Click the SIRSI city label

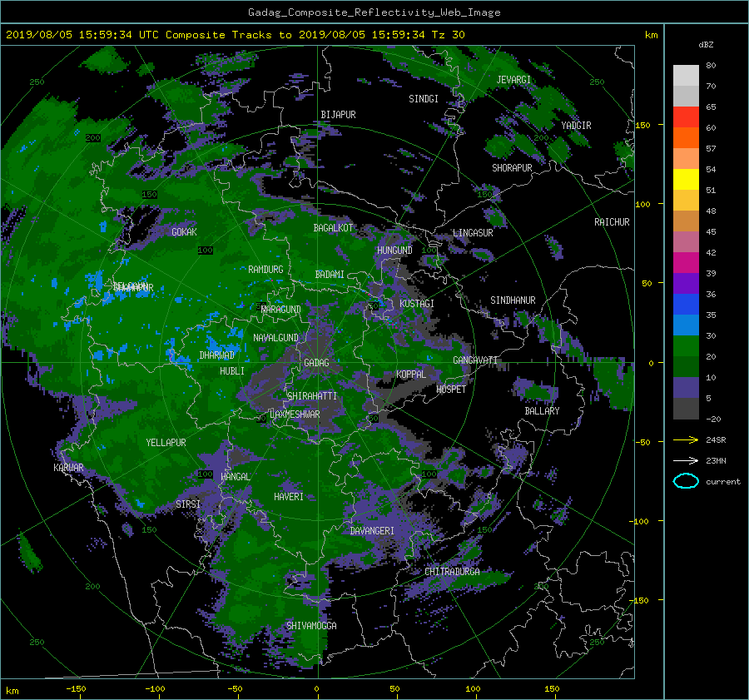coord(188,504)
